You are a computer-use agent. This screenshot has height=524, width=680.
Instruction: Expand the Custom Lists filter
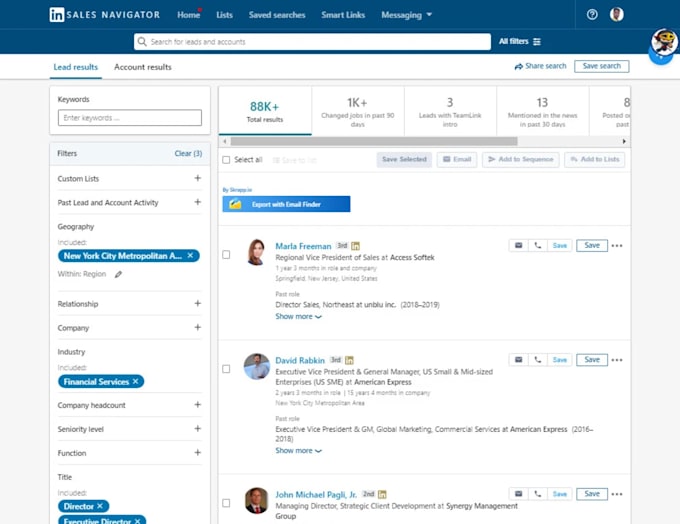pyautogui.click(x=197, y=178)
